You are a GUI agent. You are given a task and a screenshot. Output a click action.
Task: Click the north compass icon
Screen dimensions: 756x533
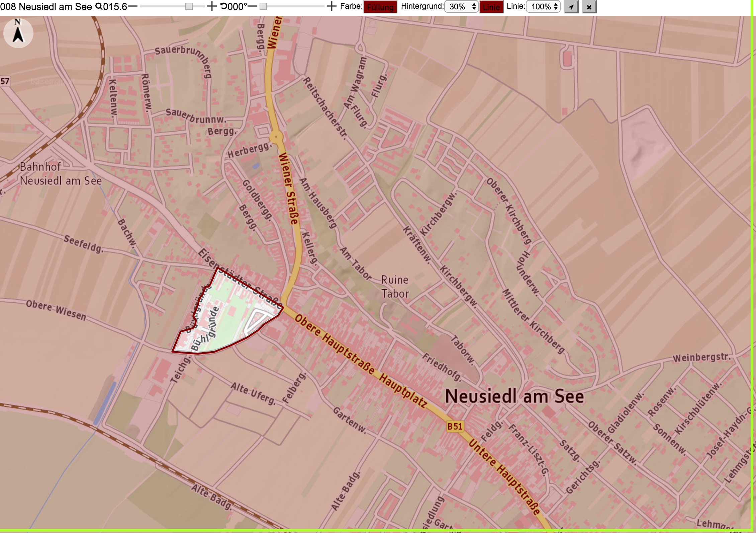pos(18,33)
